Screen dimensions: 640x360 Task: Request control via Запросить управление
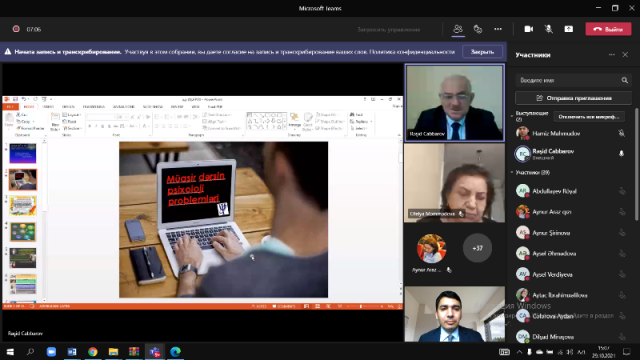pyautogui.click(x=389, y=29)
